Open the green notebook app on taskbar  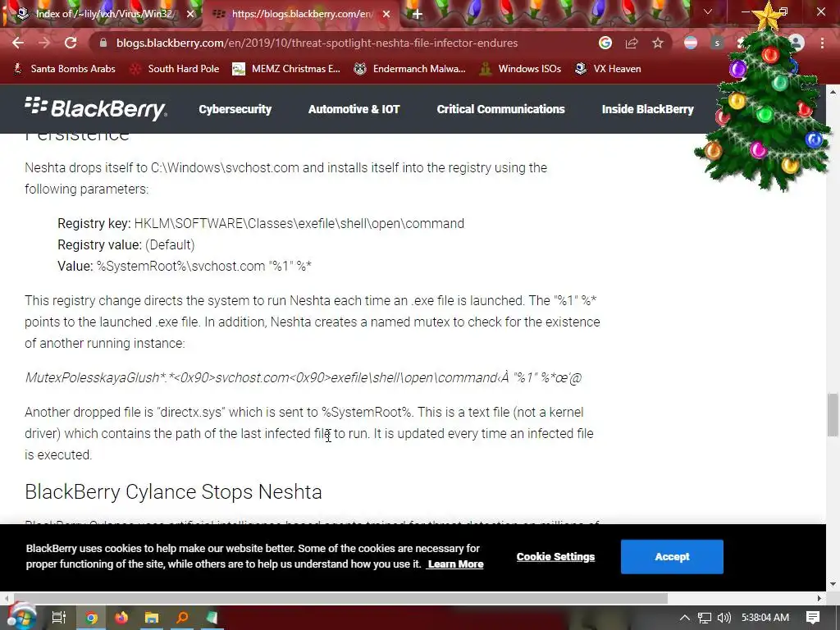click(212, 618)
